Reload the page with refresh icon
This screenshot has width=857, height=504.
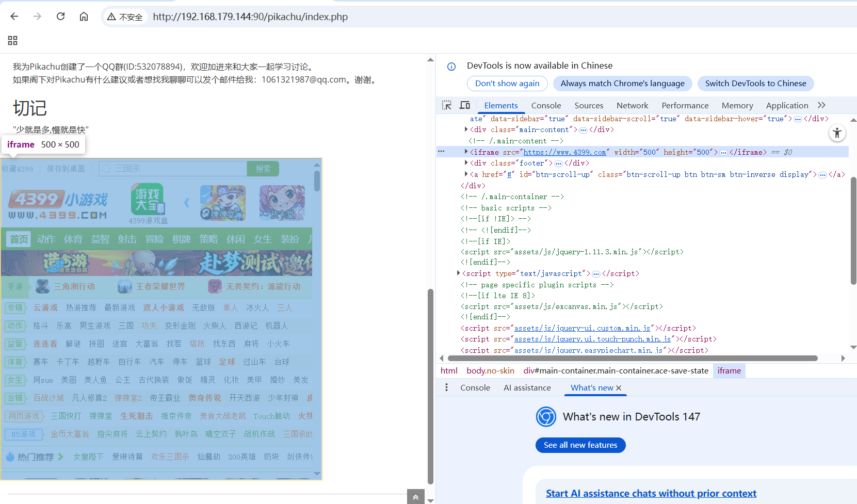click(60, 17)
